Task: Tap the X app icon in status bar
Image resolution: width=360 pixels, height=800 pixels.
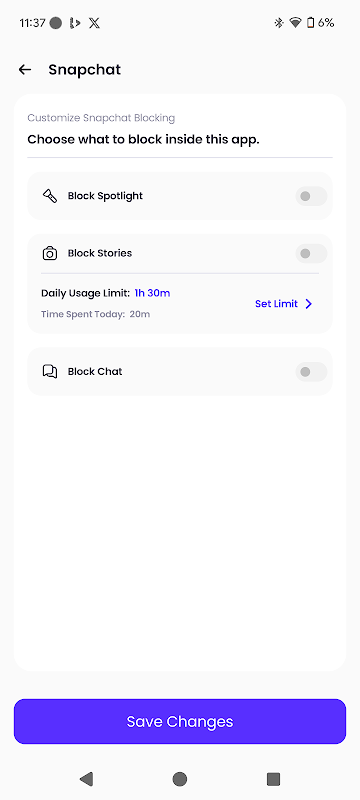Action: [x=94, y=23]
